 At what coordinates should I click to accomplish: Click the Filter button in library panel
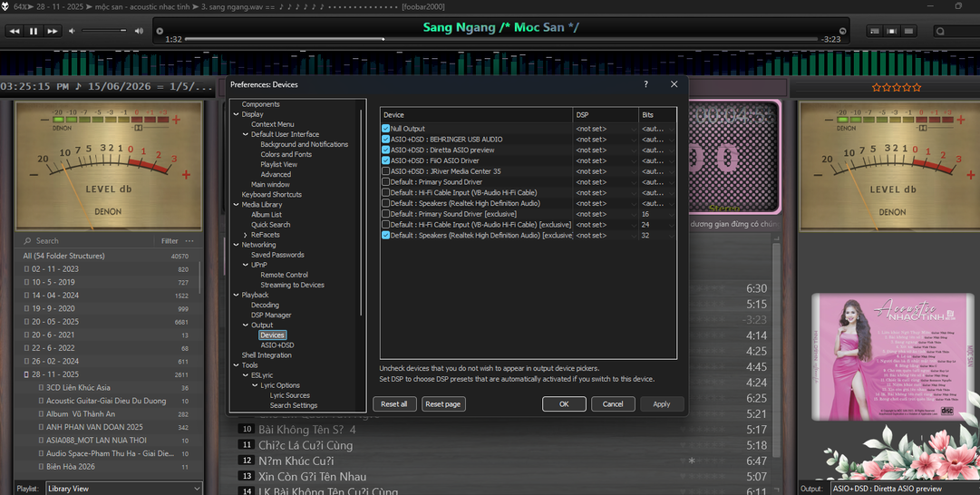[170, 240]
